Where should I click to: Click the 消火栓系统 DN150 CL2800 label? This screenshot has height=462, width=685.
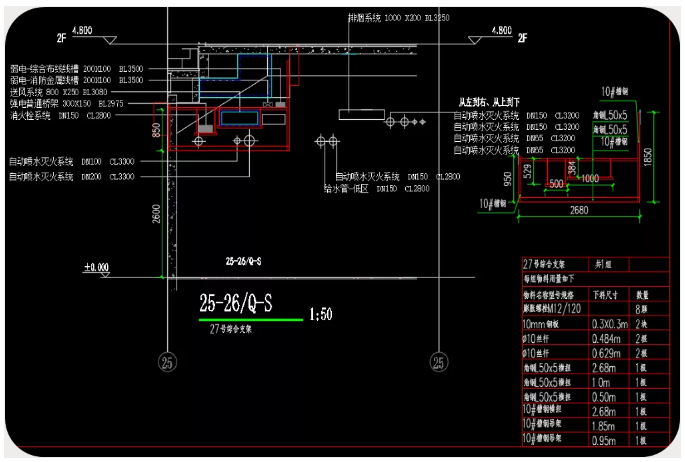click(x=61, y=116)
